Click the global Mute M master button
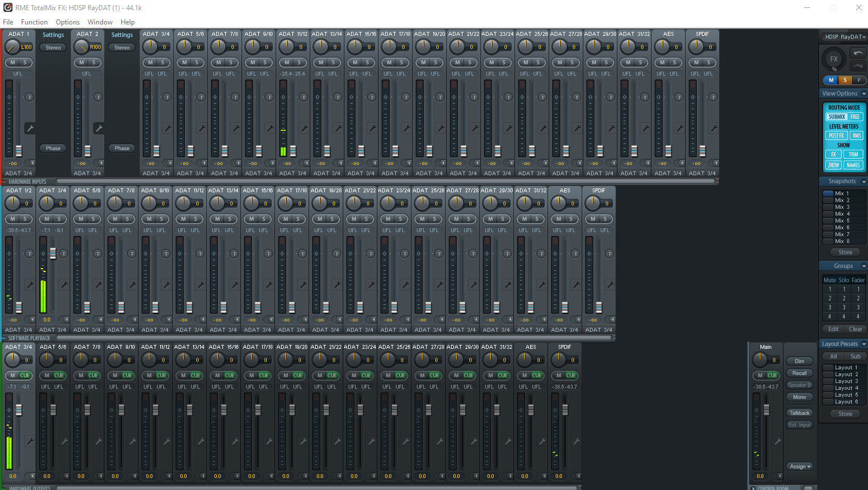The image size is (868, 490). (831, 80)
